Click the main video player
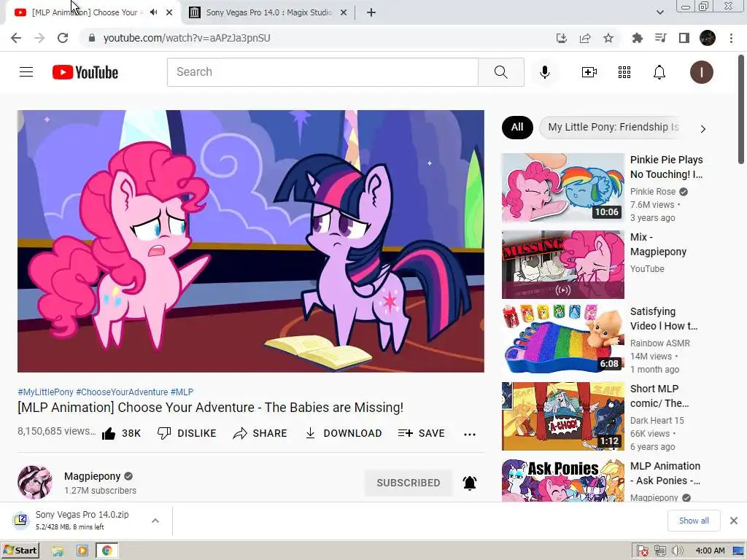Viewport: 747px width, 560px height. 251,241
